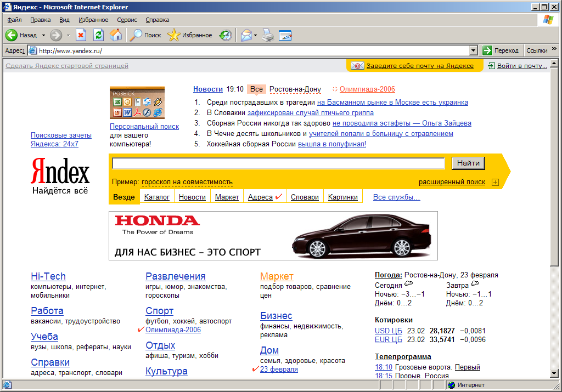Open the Спорт category link
562x392 pixels.
point(160,311)
